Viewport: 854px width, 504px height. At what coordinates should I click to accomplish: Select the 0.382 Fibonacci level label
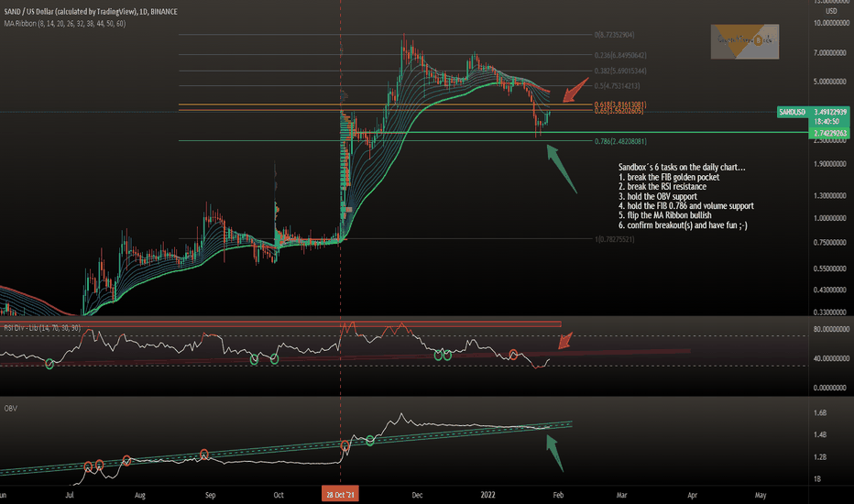tap(620, 71)
